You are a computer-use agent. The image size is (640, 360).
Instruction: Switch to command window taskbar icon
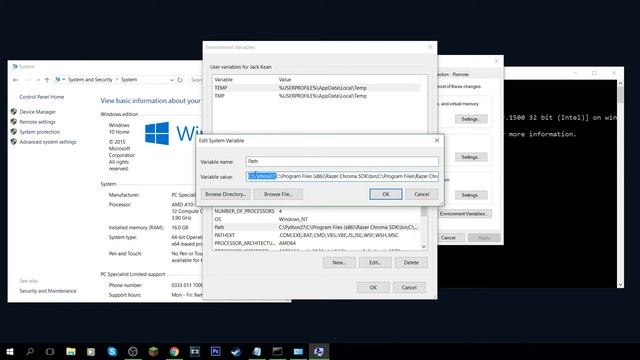pos(278,351)
